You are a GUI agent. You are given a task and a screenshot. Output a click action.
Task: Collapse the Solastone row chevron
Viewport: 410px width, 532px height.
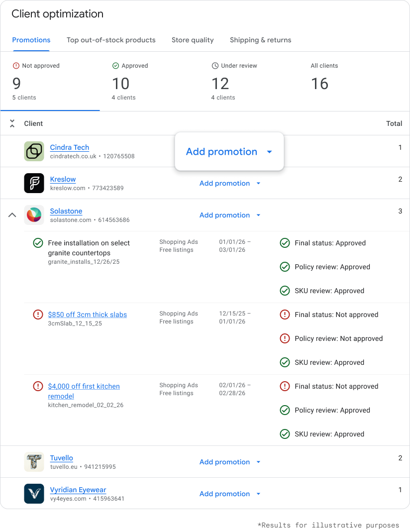click(12, 215)
